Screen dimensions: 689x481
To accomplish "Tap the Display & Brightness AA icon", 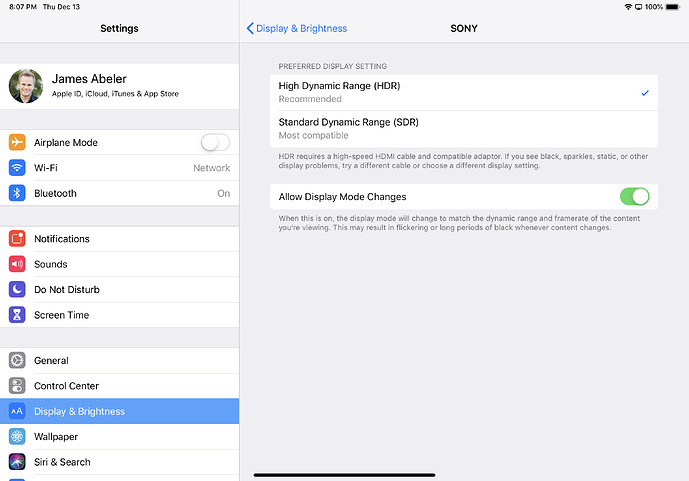I will 17,411.
